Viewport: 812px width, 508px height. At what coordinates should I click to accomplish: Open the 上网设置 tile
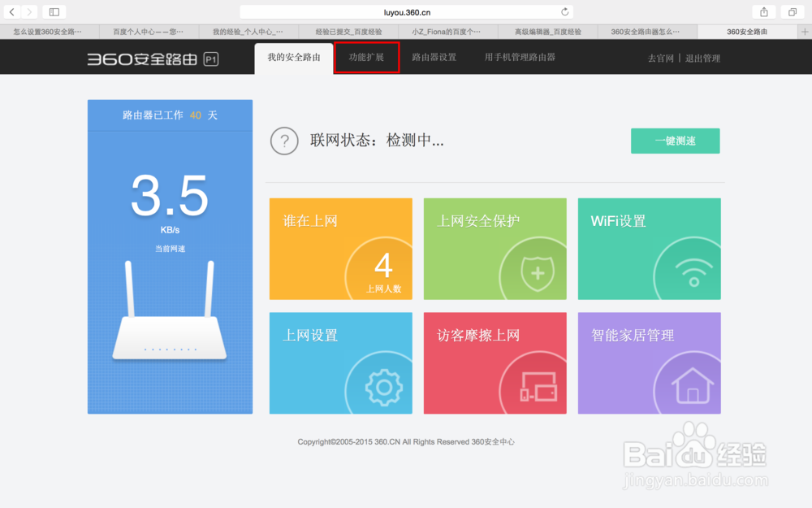[x=341, y=363]
